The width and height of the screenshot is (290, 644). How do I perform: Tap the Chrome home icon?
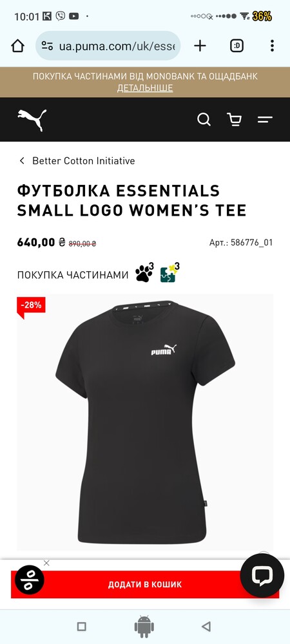coord(17,46)
